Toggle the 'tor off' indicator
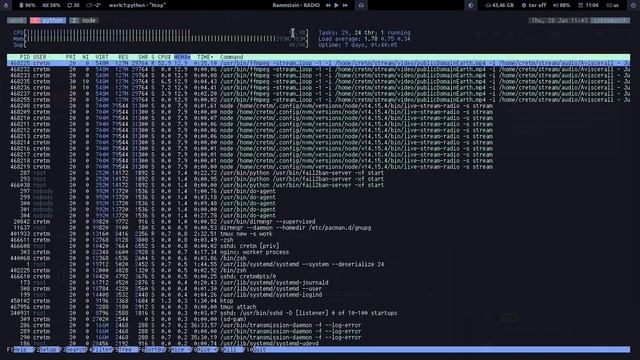The height and width of the screenshot is (360, 640). click(534, 5)
